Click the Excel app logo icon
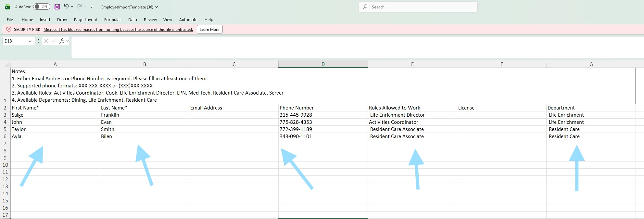Screen dimensions: 644x219 [7, 7]
